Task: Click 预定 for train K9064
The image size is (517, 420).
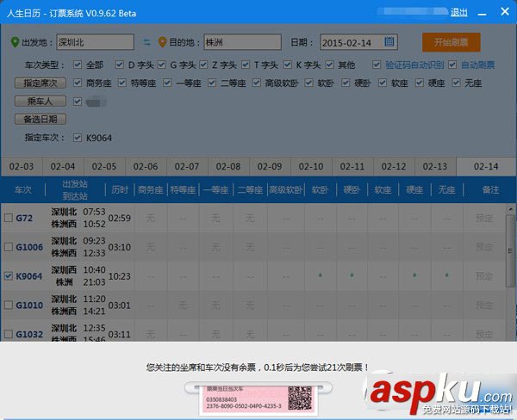Action: [x=484, y=276]
